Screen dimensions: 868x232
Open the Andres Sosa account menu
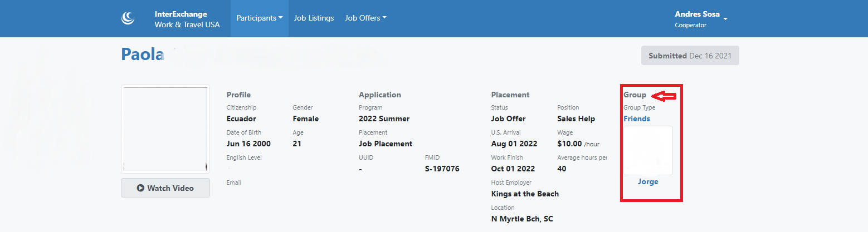701,19
